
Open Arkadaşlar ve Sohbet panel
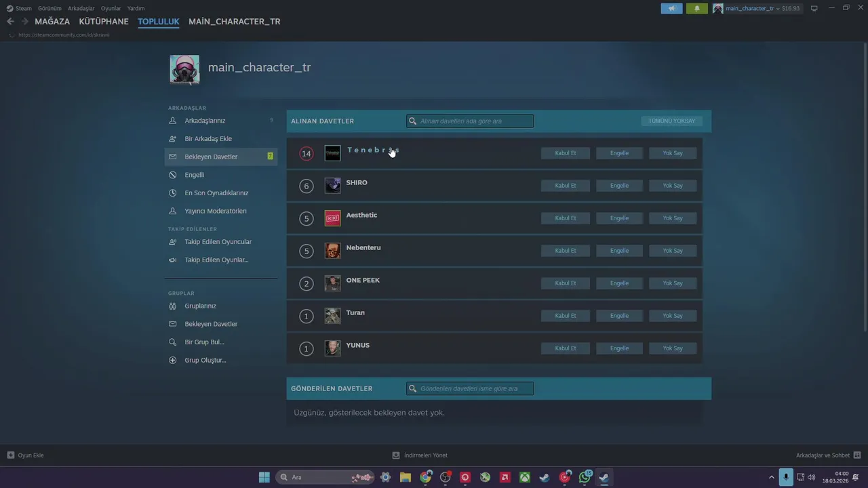coord(828,455)
